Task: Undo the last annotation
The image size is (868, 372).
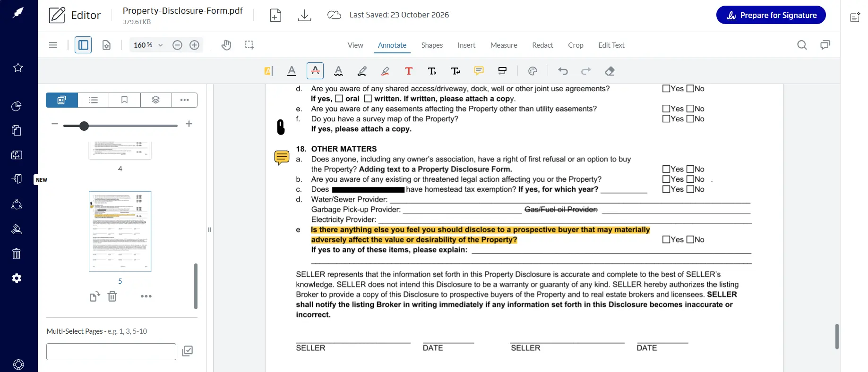Action: (x=563, y=71)
